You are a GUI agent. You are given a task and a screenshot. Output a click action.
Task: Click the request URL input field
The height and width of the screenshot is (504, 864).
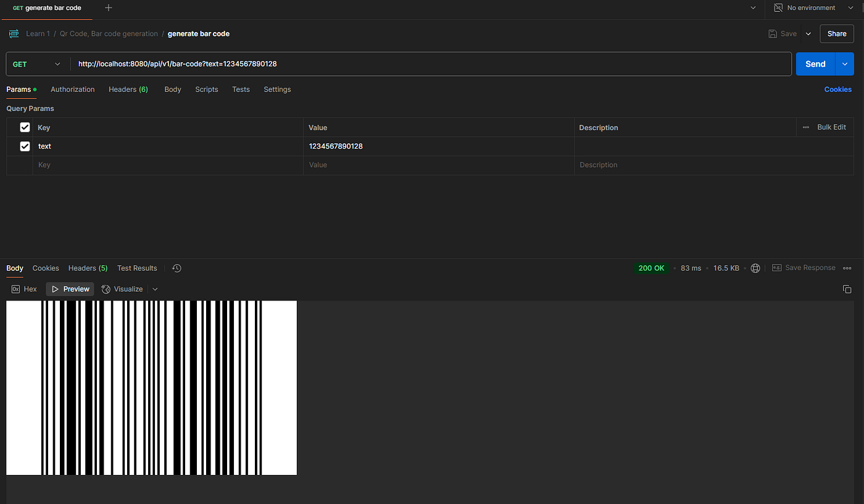(431, 64)
